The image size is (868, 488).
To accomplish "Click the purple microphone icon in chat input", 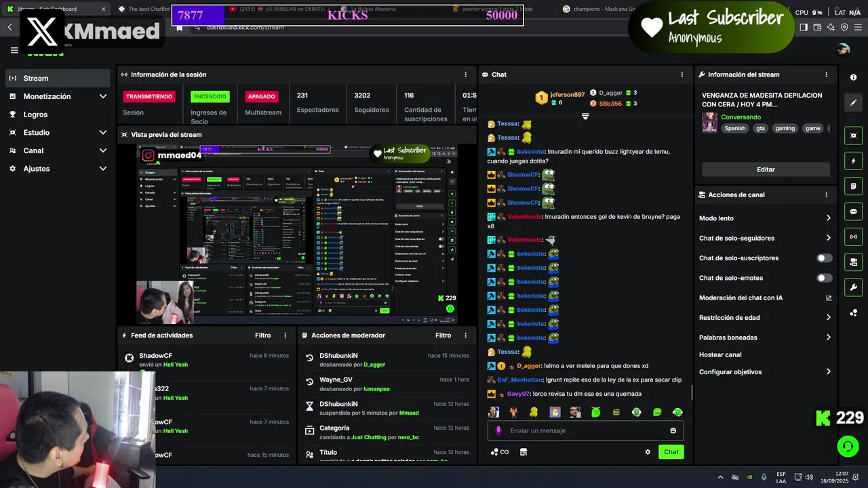I will (x=498, y=430).
